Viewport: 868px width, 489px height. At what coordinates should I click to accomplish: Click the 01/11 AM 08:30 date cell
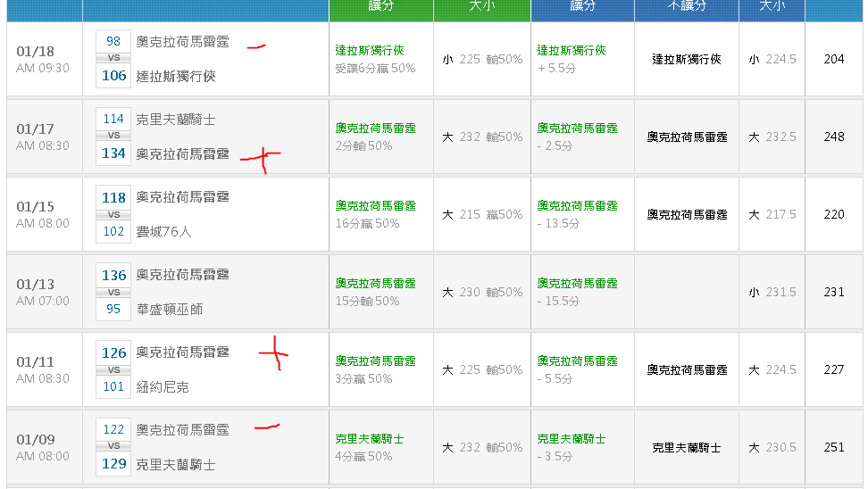[45, 369]
